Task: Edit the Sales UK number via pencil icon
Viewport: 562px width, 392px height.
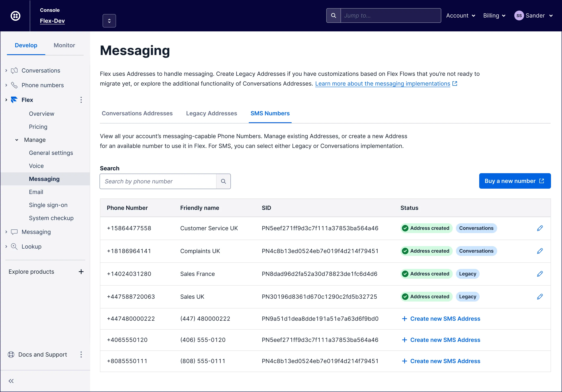Action: pyautogui.click(x=540, y=297)
